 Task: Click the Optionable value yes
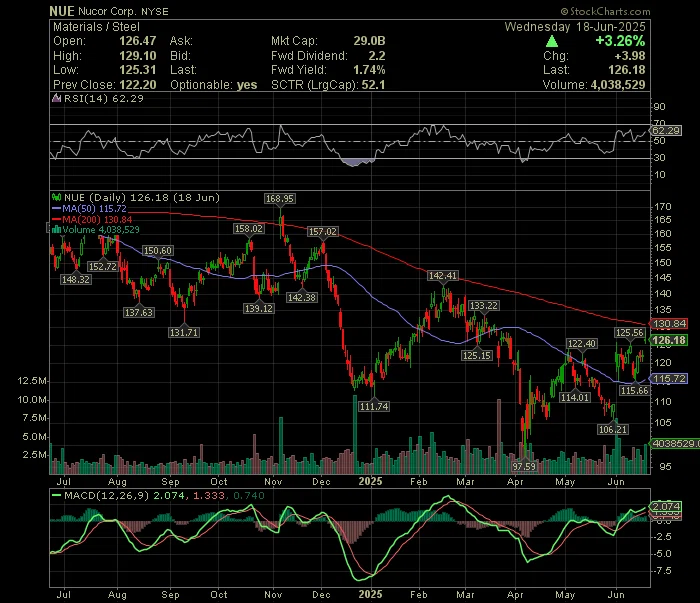point(247,85)
